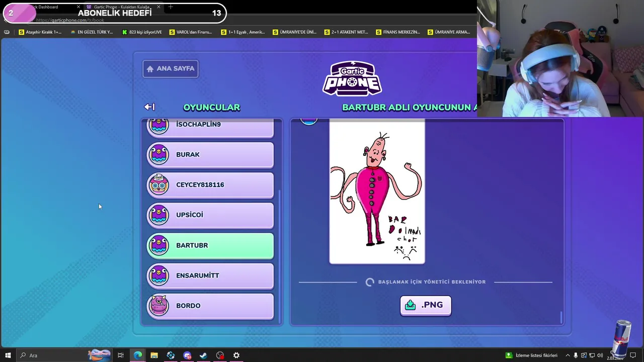Click İSOCHAPLİN9's avatar icon
Screen dimensions: 644x362
pos(159,126)
